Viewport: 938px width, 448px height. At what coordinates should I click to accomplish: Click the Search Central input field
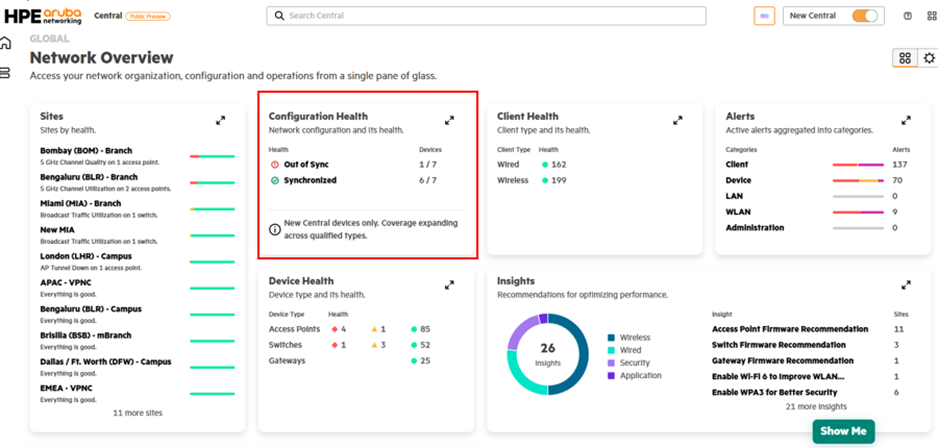[x=486, y=16]
